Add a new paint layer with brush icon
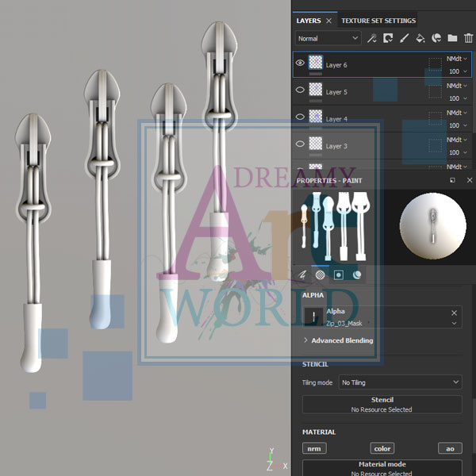This screenshot has height=476, width=476. coord(404,38)
